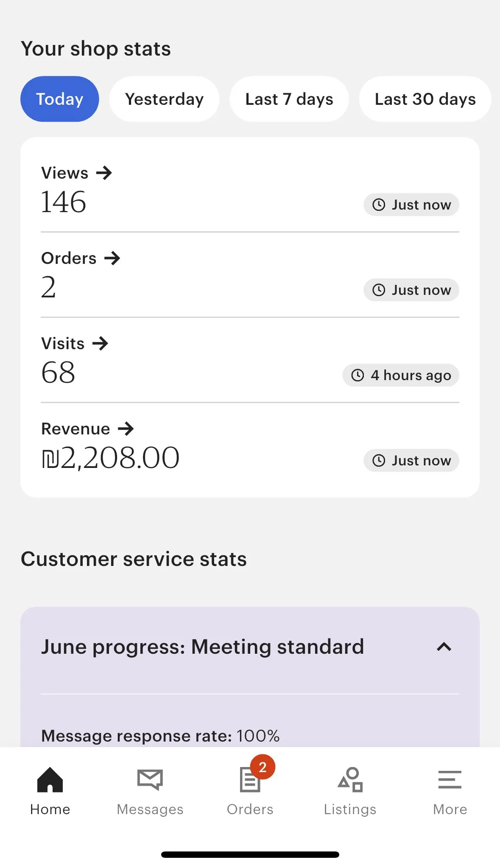500x868 pixels.
Task: Tap the arrow beside Orders stat
Action: (x=112, y=258)
